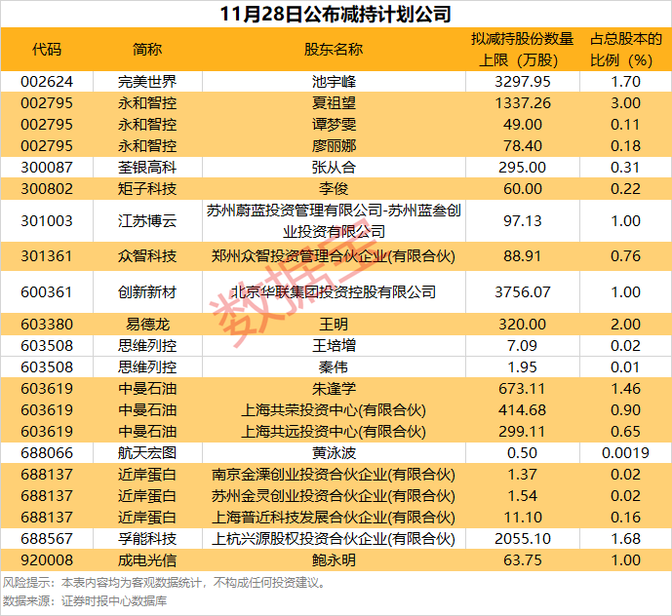Select shareholder 朱逢学

click(x=334, y=388)
